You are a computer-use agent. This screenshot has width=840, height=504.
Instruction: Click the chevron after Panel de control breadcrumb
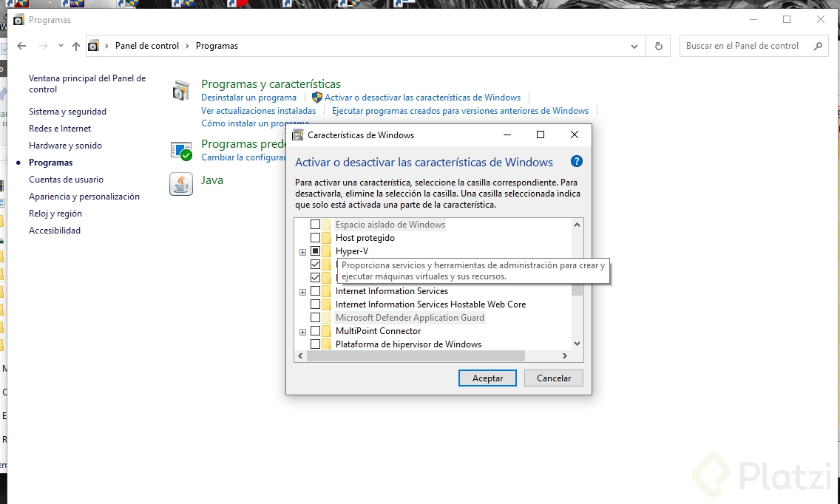(188, 46)
